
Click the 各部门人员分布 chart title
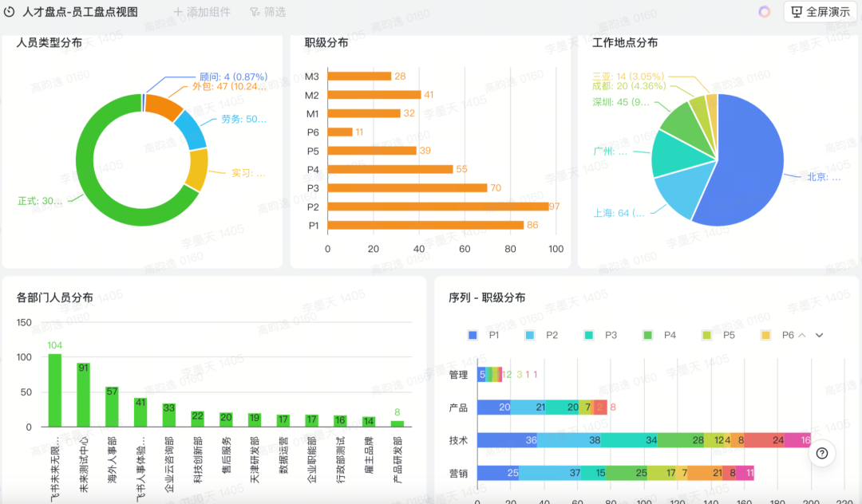(x=55, y=297)
